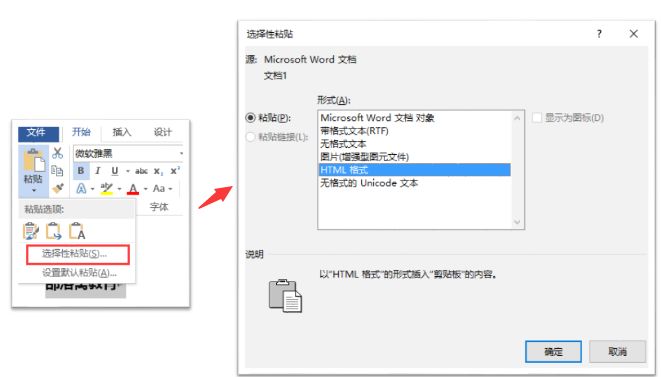Toggle Bold formatting
The width and height of the screenshot is (661, 377).
pos(81,171)
